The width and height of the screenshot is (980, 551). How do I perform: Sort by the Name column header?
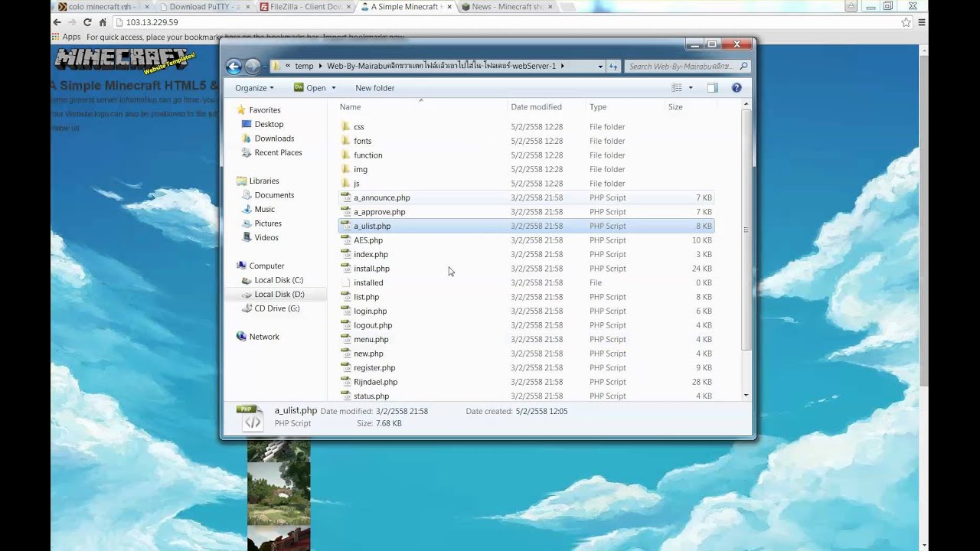350,107
